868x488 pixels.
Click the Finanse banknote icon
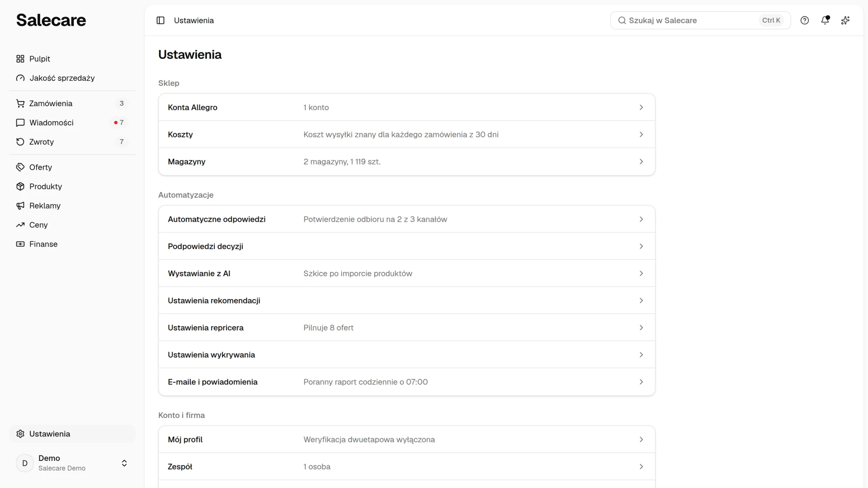pyautogui.click(x=20, y=244)
